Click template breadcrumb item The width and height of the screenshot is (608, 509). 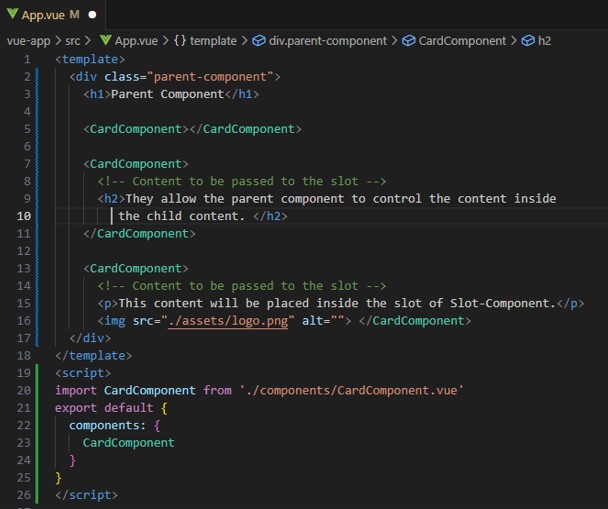pos(213,41)
